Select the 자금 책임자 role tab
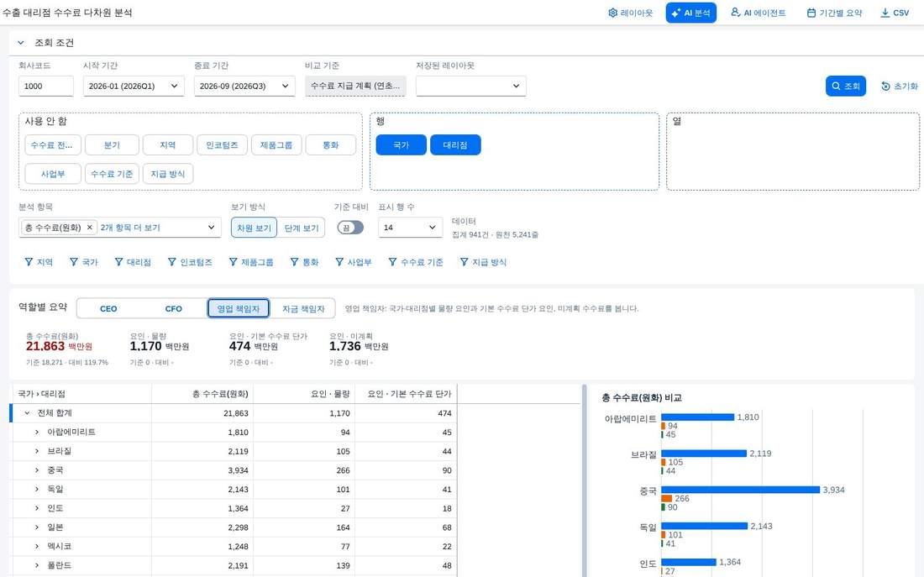 point(303,308)
